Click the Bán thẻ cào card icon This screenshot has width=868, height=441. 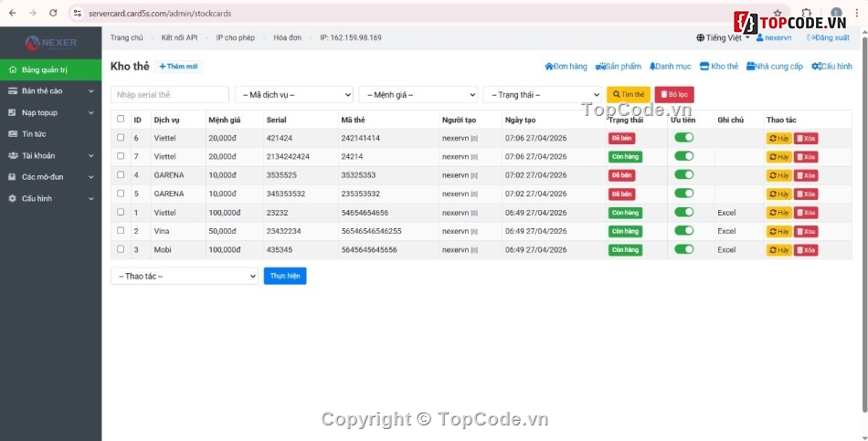[12, 90]
